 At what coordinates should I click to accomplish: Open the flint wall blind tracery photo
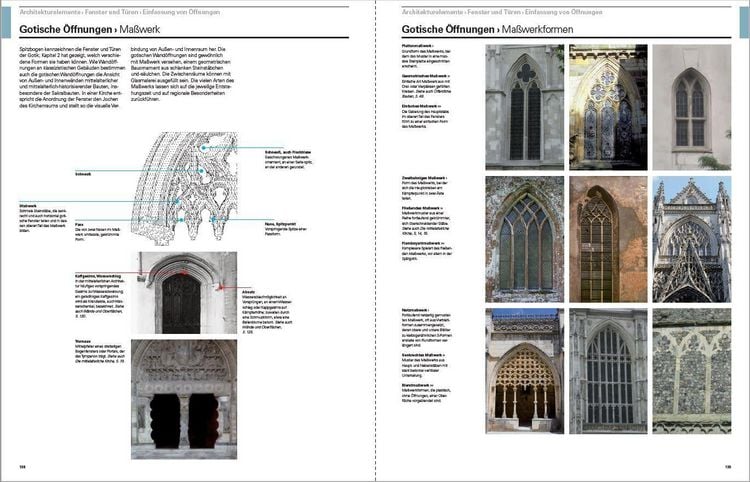click(692, 371)
